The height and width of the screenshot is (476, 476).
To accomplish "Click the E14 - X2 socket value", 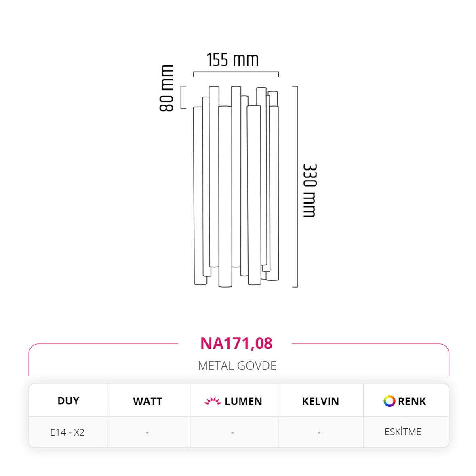I will (67, 432).
